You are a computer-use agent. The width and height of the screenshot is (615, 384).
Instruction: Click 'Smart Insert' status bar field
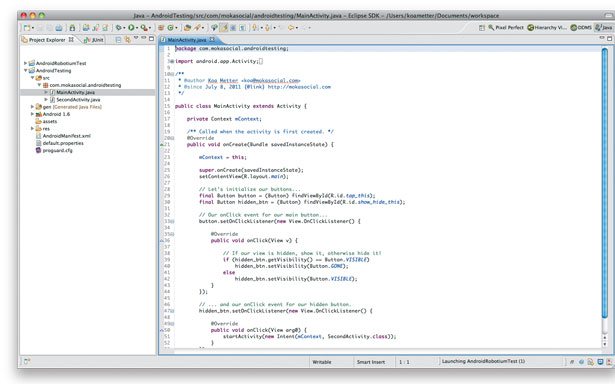pyautogui.click(x=371, y=362)
